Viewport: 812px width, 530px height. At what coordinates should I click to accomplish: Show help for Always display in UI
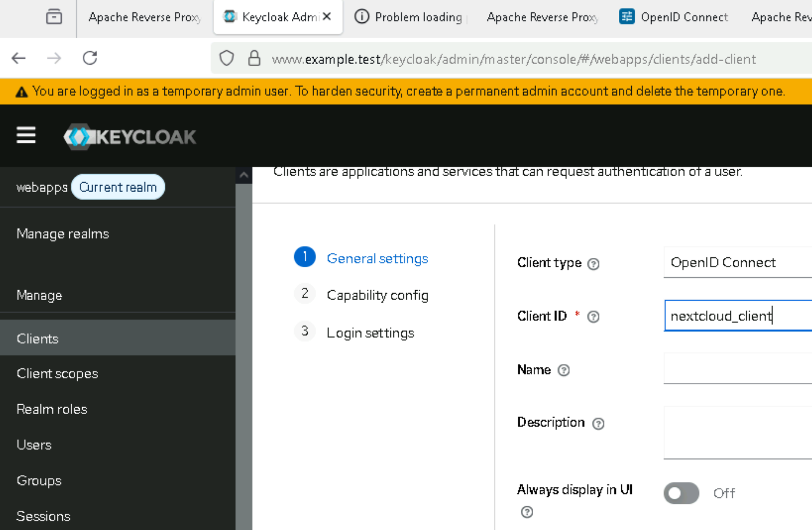[527, 512]
